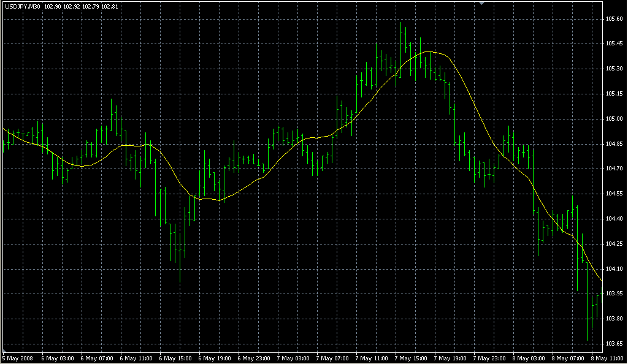Click the 105.00 price level label
Screen dimensions: 628x364
(615, 119)
